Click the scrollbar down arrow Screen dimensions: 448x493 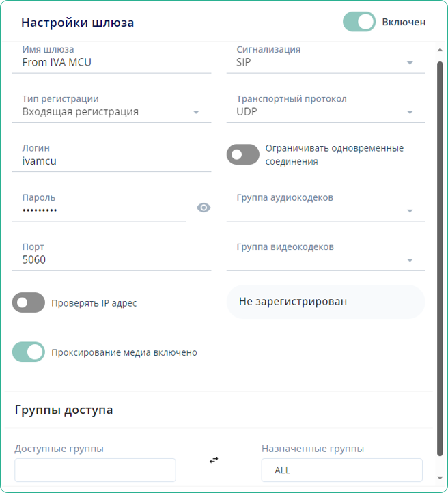click(440, 480)
